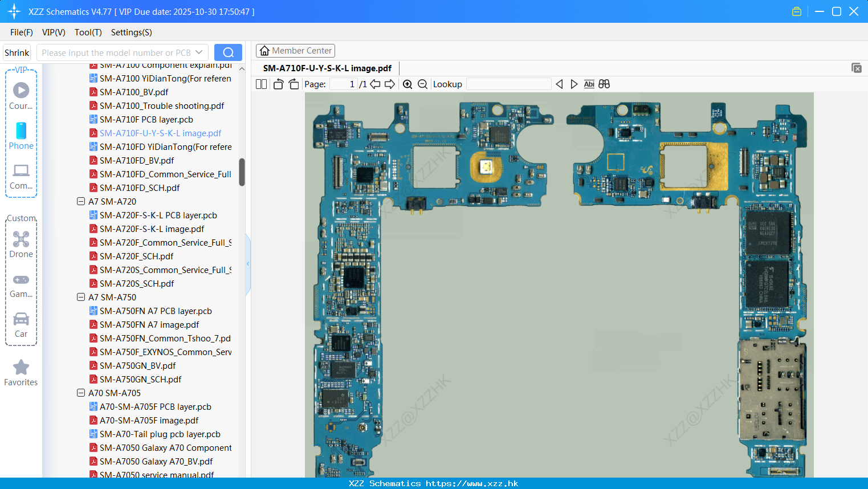
Task: Click the blue search button
Action: pyautogui.click(x=228, y=52)
